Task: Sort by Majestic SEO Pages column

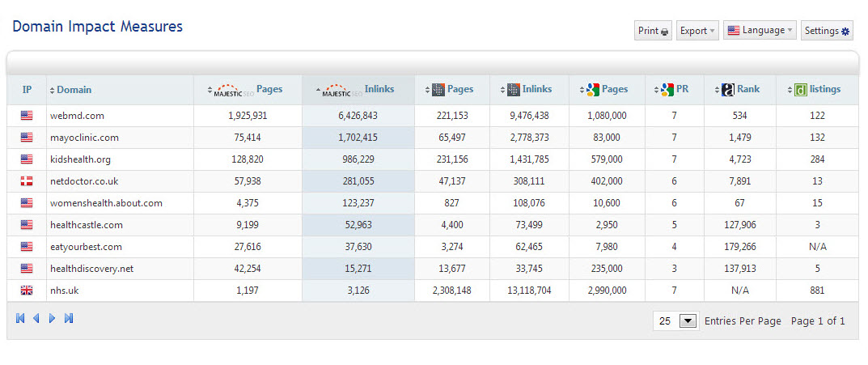Action: (x=248, y=89)
